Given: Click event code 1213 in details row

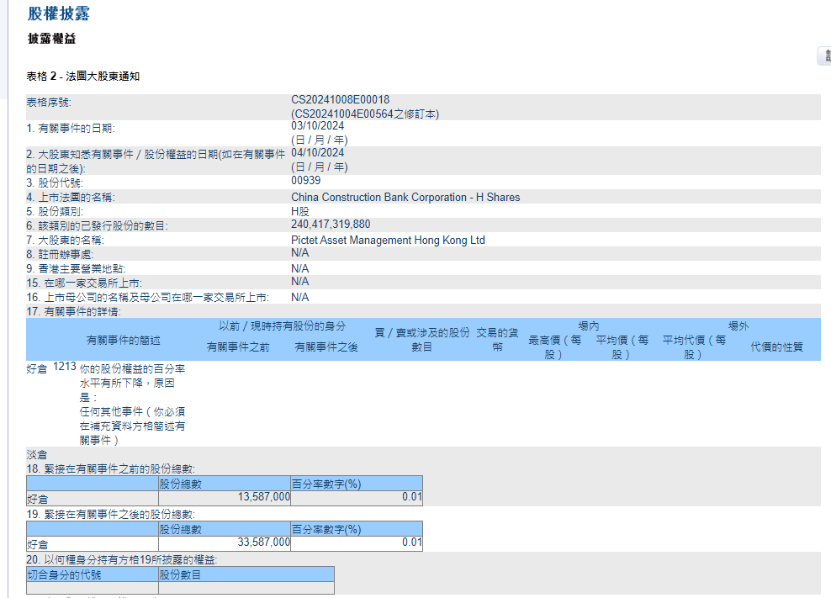Looking at the screenshot, I should point(64,368).
